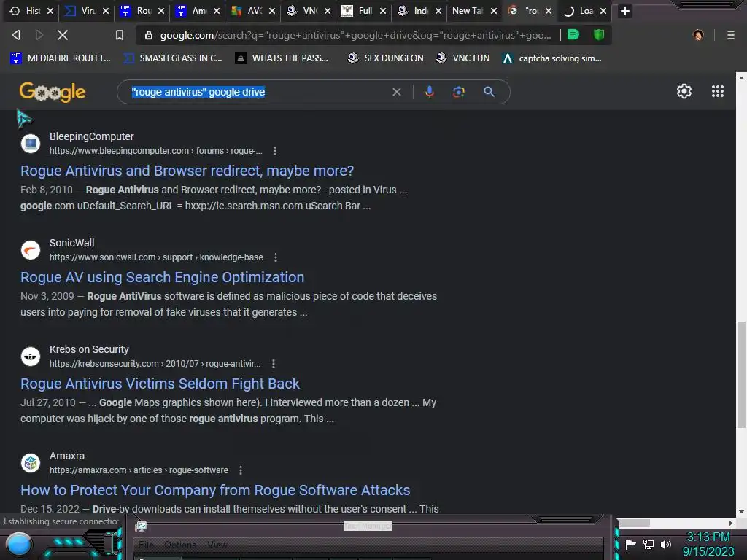
Task: Open the WHATS THE PASS... bookmark
Action: point(282,58)
